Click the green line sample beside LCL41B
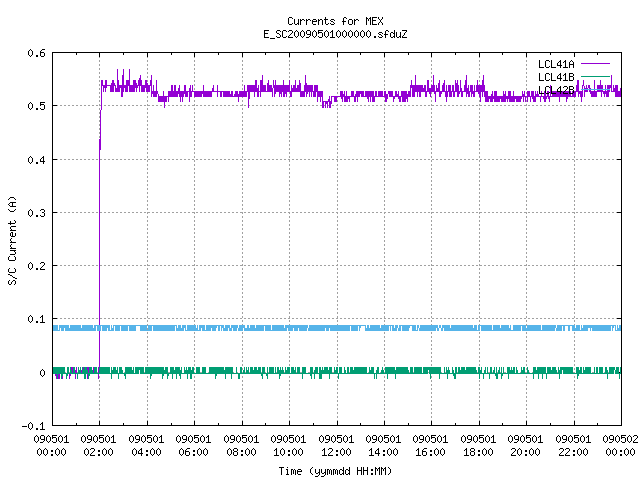The height and width of the screenshot is (480, 640). click(595, 76)
